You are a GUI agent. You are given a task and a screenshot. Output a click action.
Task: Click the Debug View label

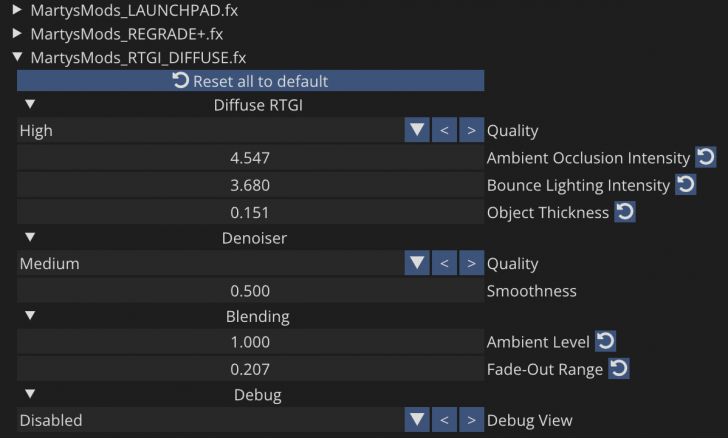[530, 420]
